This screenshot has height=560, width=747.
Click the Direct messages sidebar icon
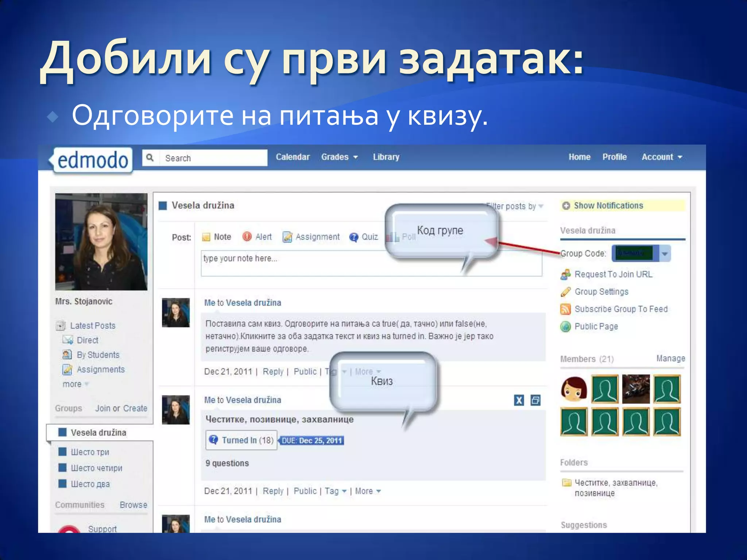[x=67, y=340]
